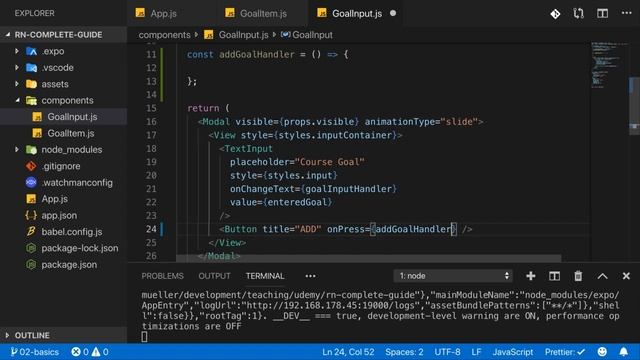The image size is (640, 360).
Task: Click the vertical editor scrollbar
Action: [x=634, y=106]
